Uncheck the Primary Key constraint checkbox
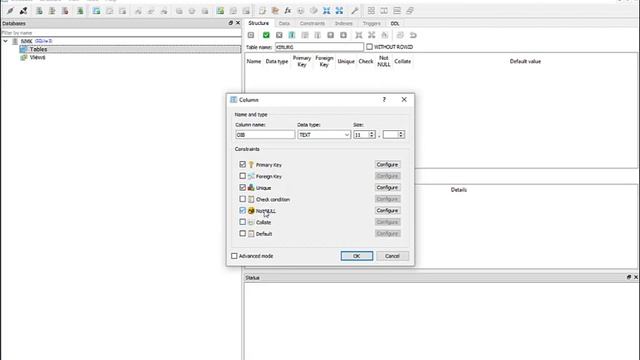The width and height of the screenshot is (640, 360). 242,164
